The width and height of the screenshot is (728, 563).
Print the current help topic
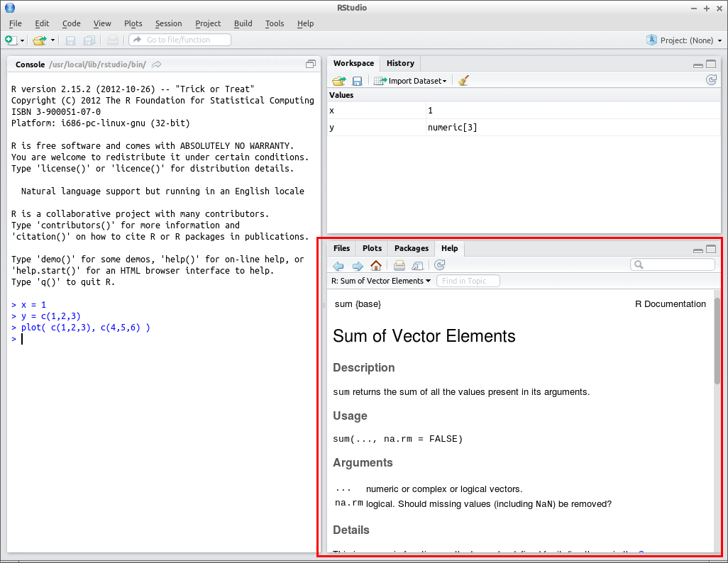click(x=399, y=265)
